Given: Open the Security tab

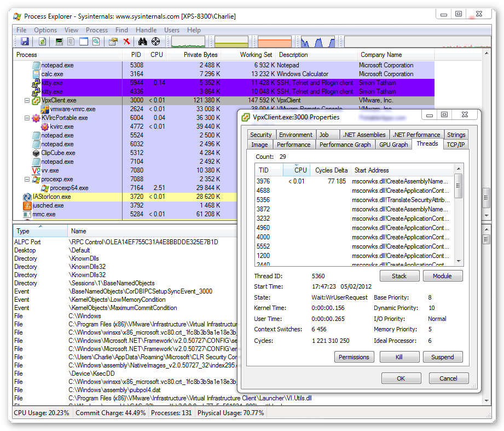Looking at the screenshot, I should (x=260, y=134).
